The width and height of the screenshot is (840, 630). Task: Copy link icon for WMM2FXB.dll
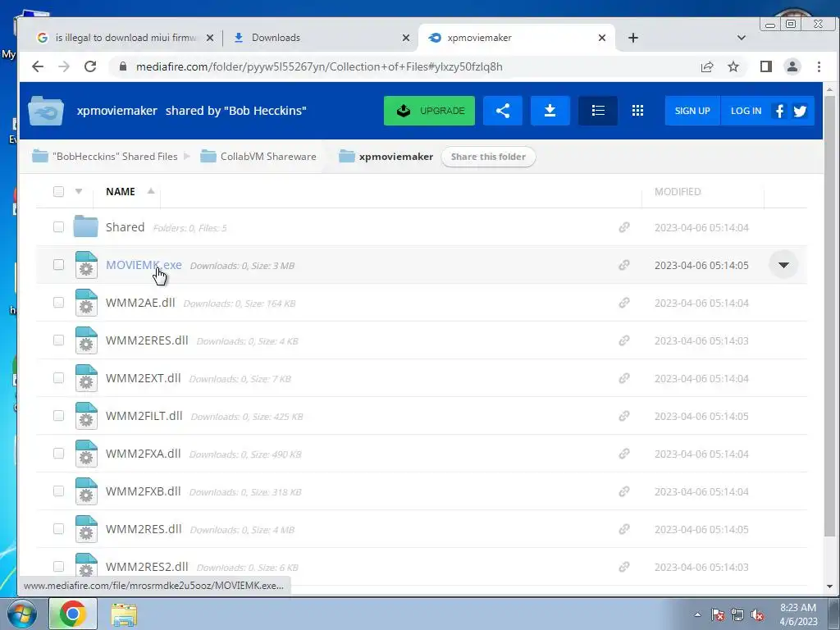tap(624, 491)
